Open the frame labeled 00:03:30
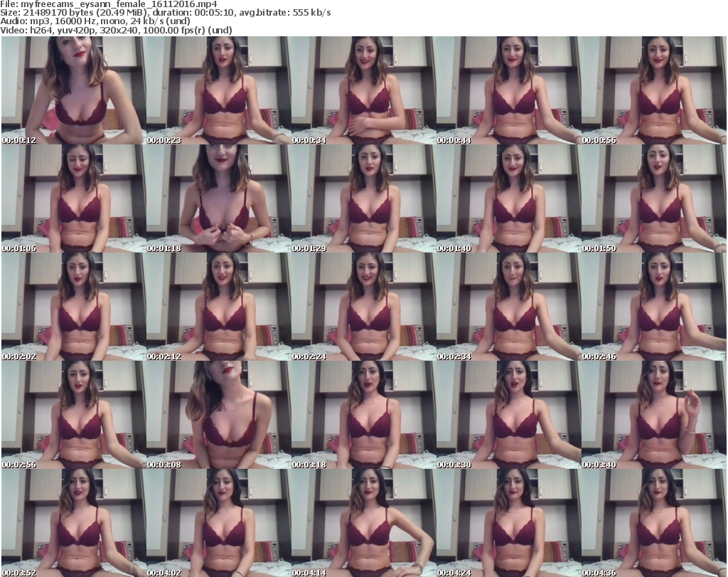728x577 pixels. point(508,415)
